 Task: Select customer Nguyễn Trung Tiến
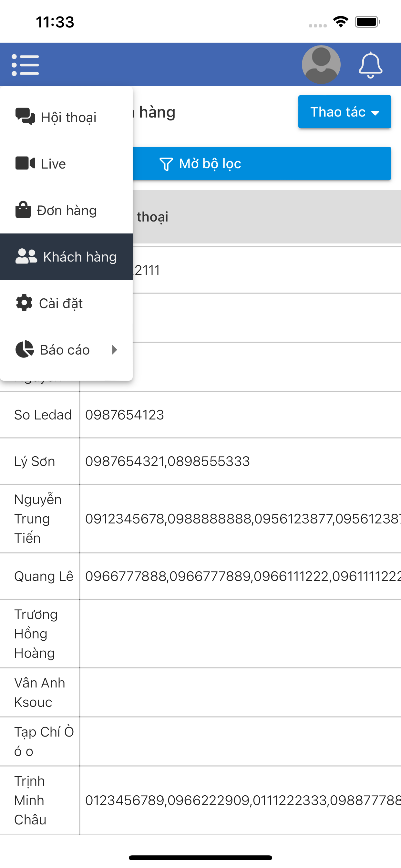click(x=38, y=519)
